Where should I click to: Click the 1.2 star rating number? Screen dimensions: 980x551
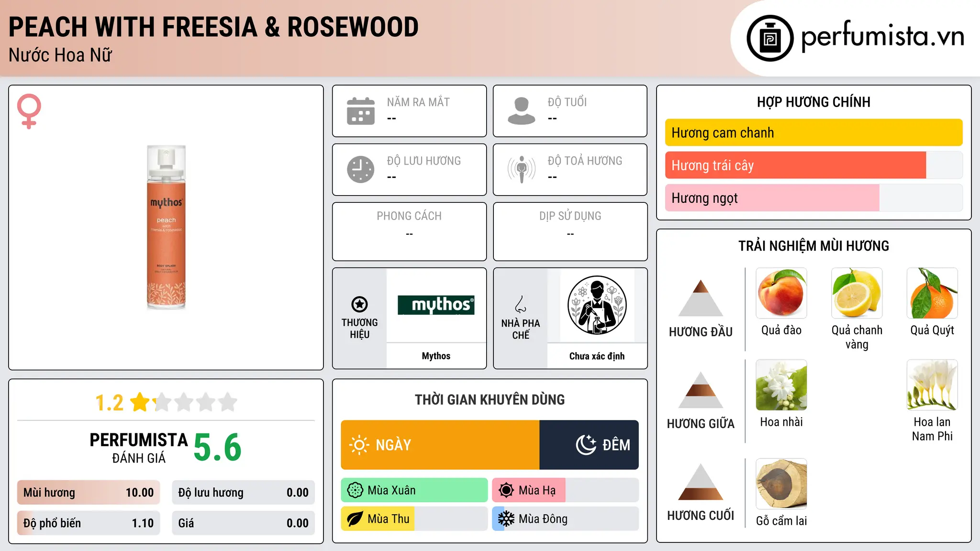110,403
